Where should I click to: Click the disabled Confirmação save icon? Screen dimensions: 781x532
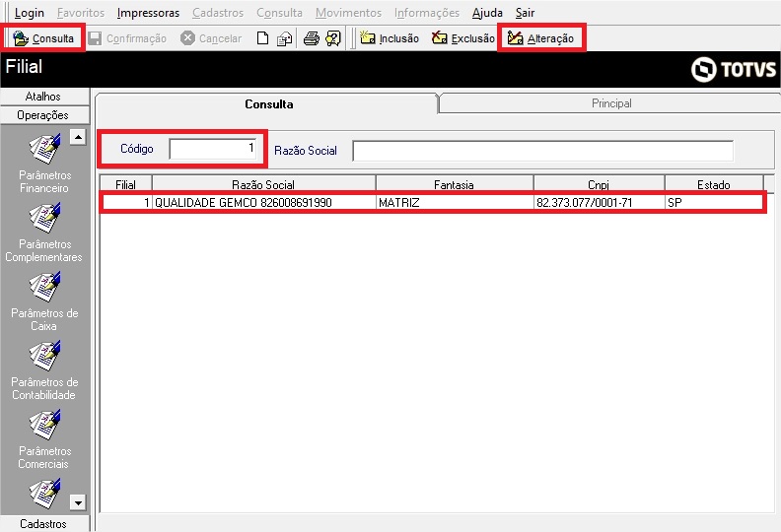[x=95, y=38]
